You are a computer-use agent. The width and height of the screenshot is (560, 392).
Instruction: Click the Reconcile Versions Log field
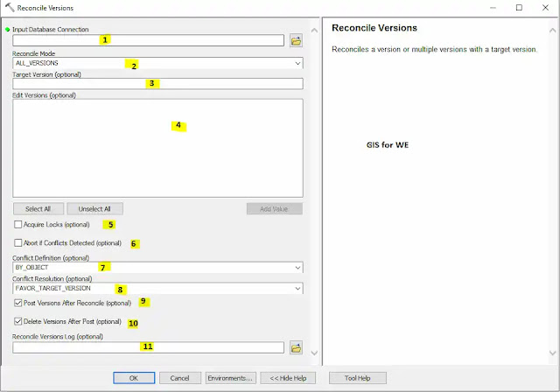point(148,347)
